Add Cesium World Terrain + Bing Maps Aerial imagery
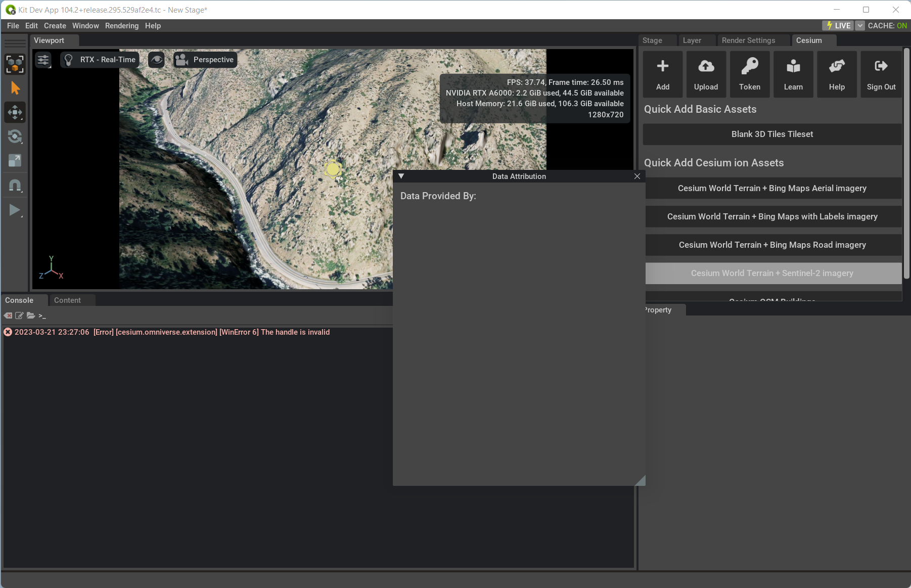911x588 pixels. 773,188
